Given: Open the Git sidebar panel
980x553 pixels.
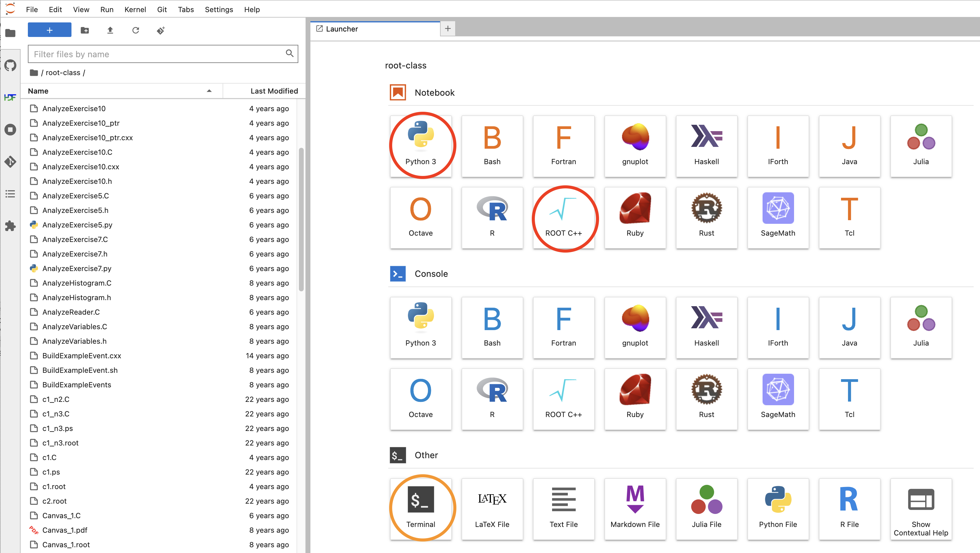Looking at the screenshot, I should (10, 162).
